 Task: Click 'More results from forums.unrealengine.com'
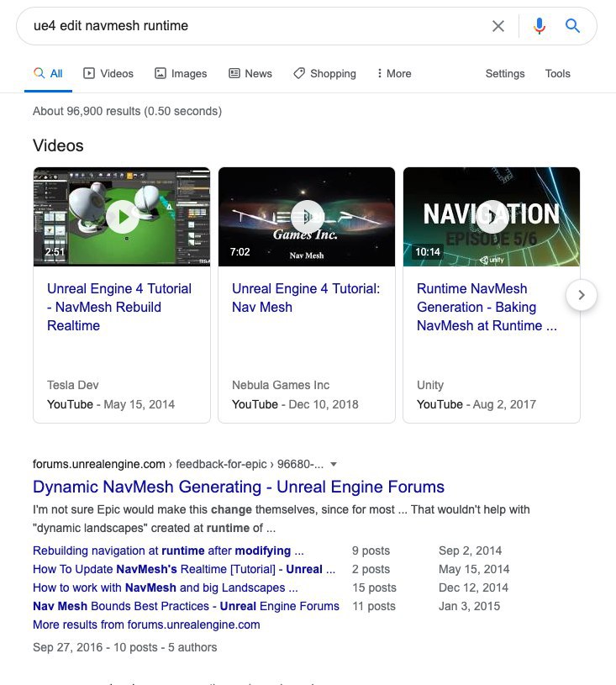146,624
